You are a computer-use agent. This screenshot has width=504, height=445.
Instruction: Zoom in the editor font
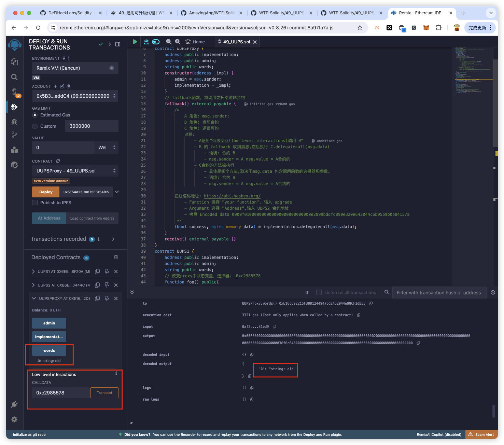click(x=178, y=42)
